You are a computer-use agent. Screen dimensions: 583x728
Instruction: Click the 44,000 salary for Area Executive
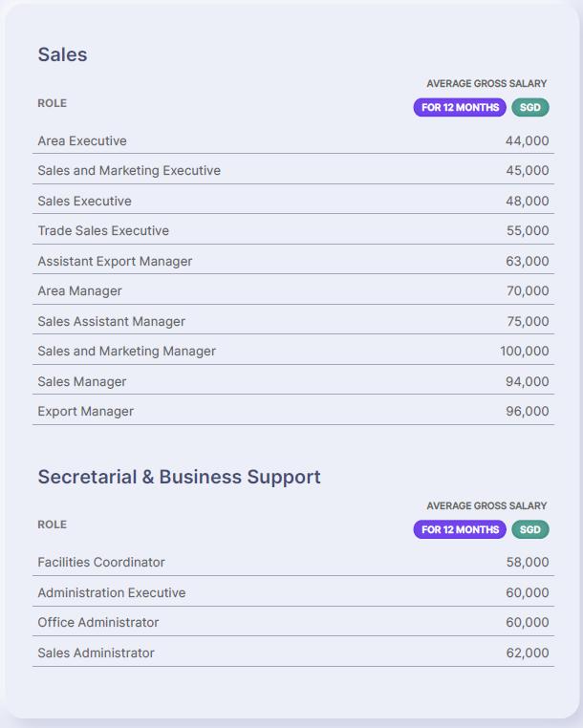[x=527, y=140]
